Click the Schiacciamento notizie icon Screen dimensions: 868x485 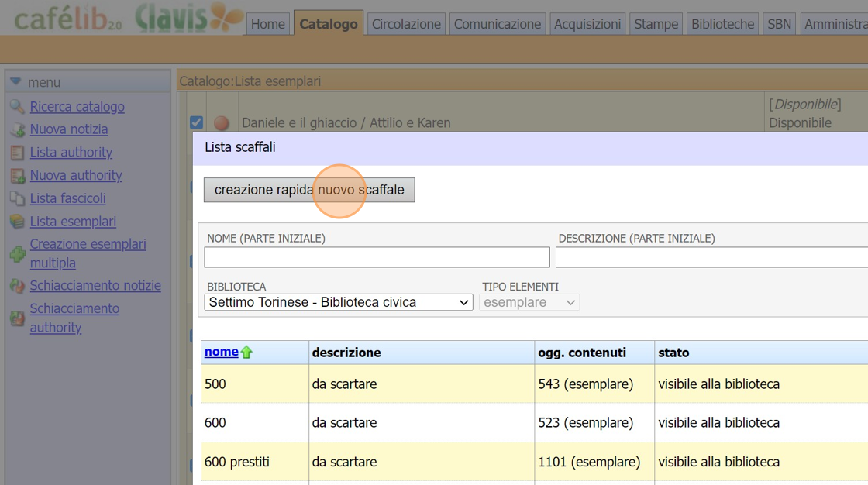click(17, 286)
